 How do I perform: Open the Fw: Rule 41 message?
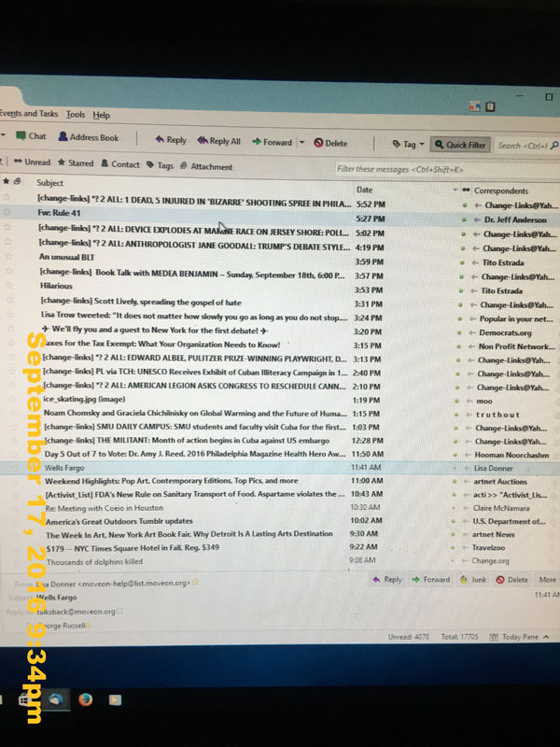(x=59, y=213)
